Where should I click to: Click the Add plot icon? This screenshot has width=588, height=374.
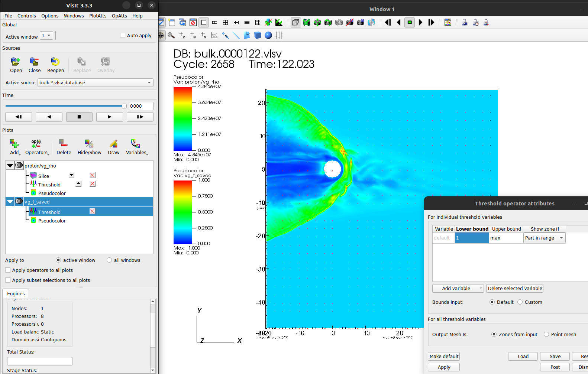click(14, 144)
